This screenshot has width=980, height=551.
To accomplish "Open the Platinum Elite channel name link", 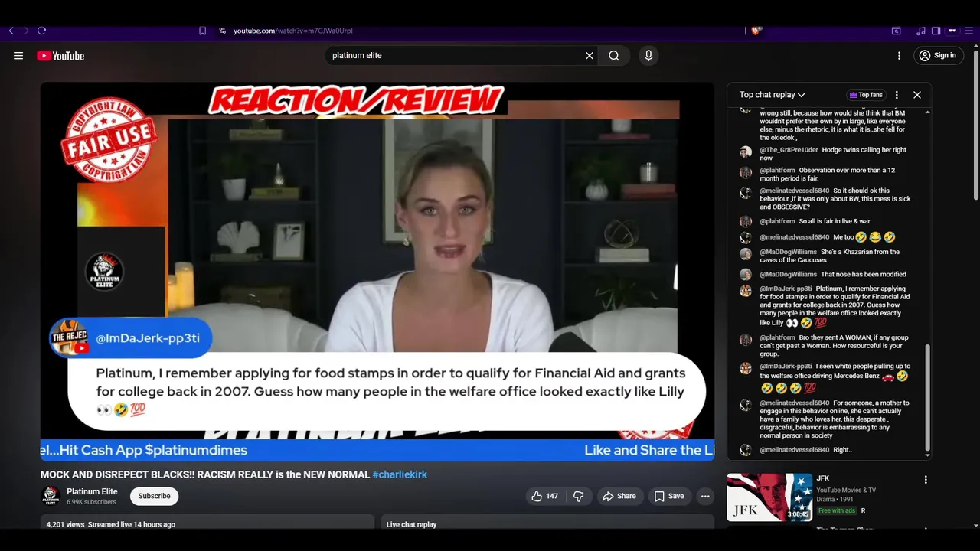I will coord(92,491).
